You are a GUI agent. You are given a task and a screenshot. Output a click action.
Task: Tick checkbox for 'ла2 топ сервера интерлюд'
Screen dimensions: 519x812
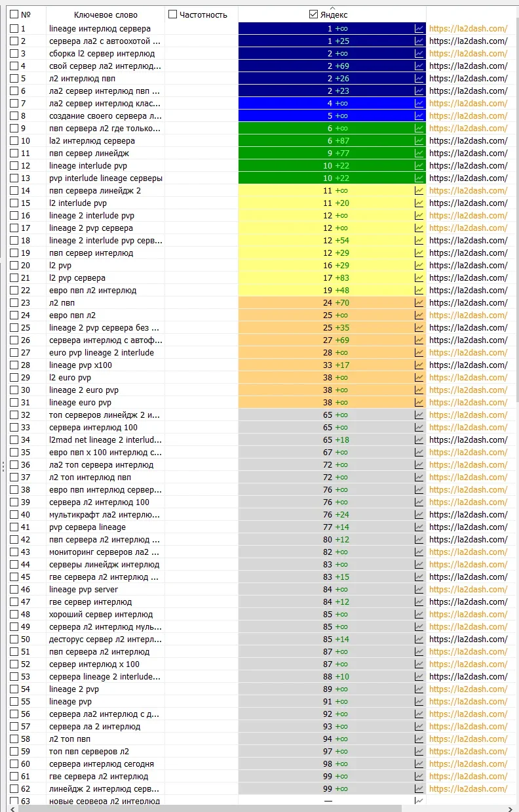(x=14, y=464)
